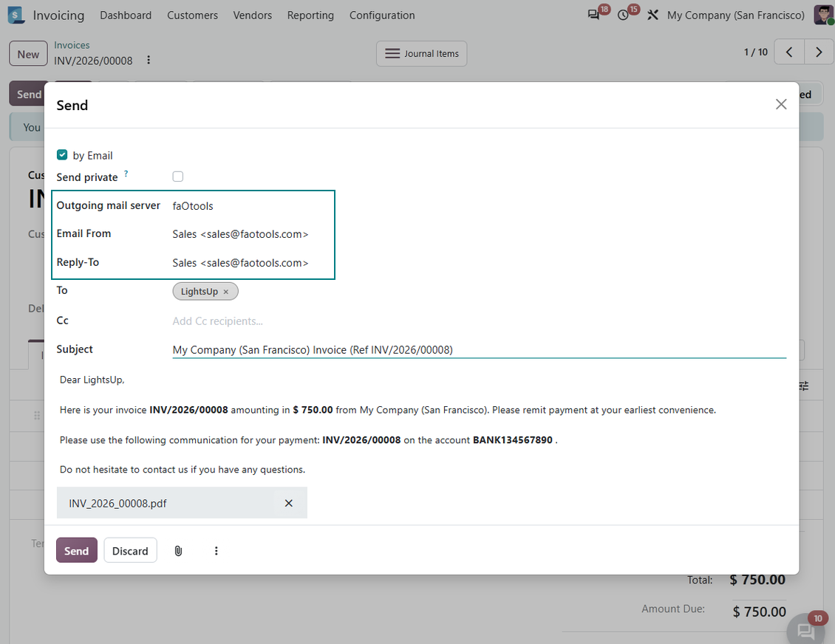Remove the LightsUp recipient tag
Image resolution: width=835 pixels, height=644 pixels.
click(226, 292)
